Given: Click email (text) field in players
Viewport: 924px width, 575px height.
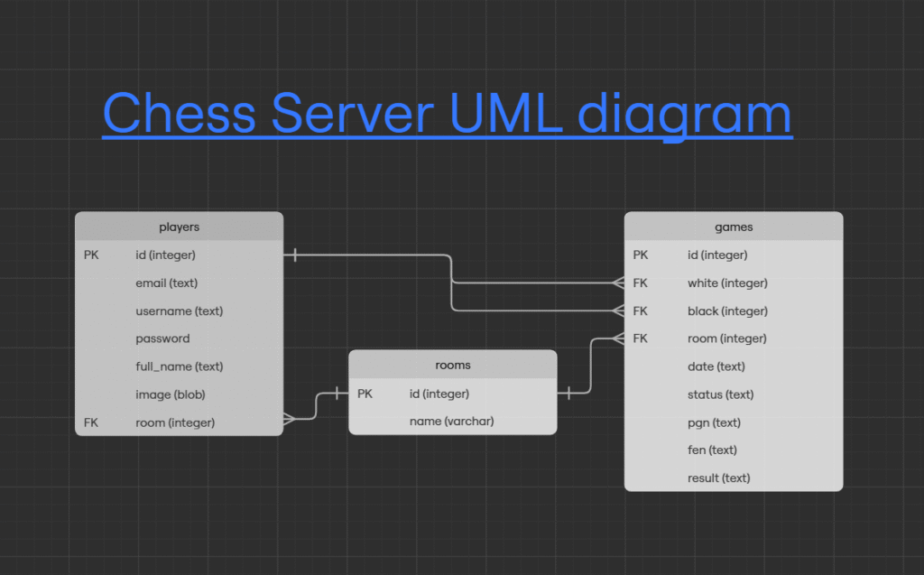Looking at the screenshot, I should [166, 283].
